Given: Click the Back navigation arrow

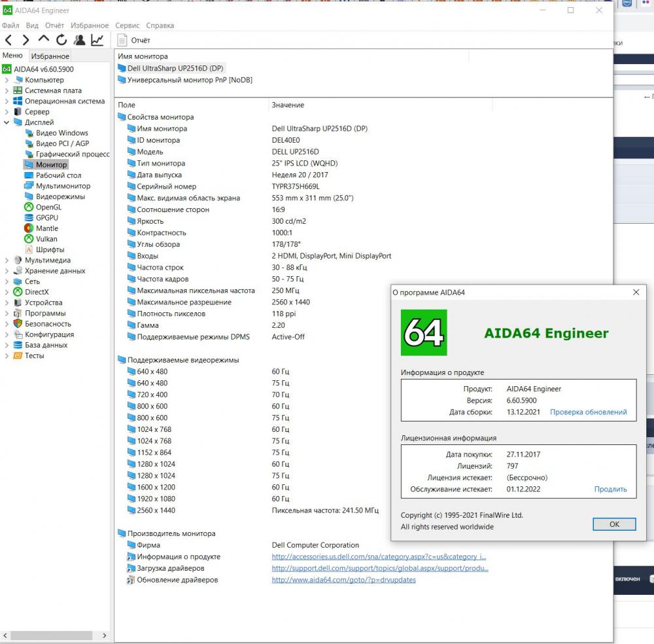Looking at the screenshot, I should tap(9, 40).
